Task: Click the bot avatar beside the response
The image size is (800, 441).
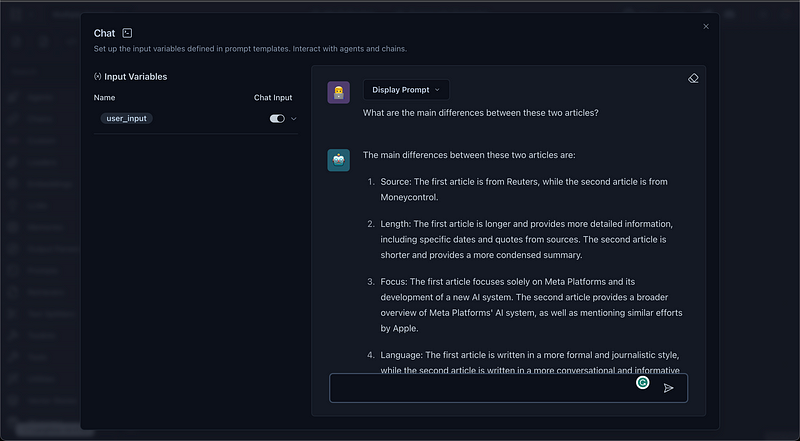Action: [x=338, y=160]
